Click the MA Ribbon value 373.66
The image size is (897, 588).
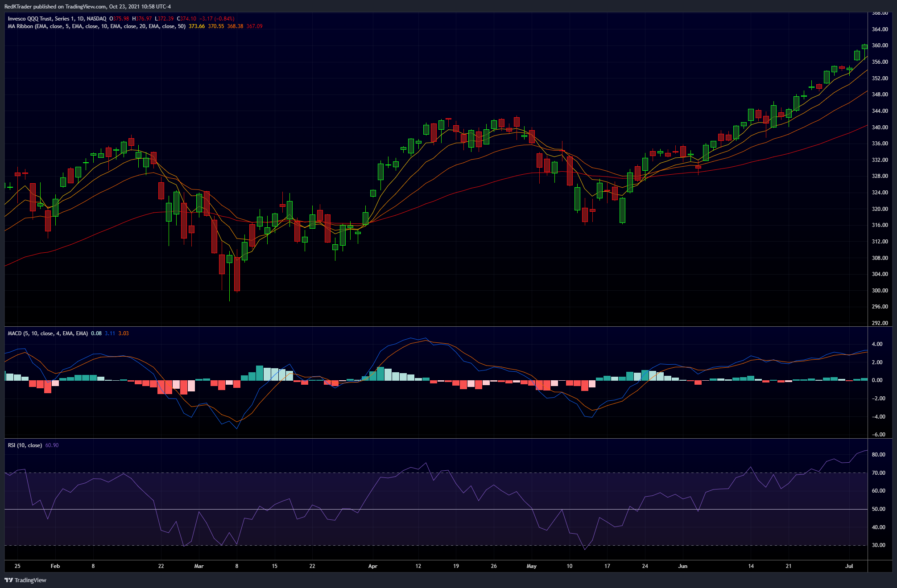[197, 26]
